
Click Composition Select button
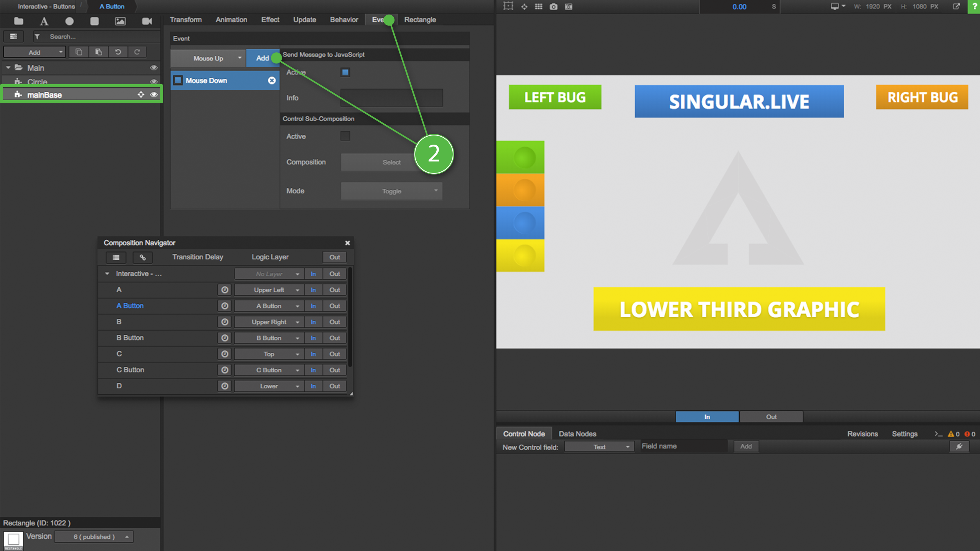click(x=391, y=162)
